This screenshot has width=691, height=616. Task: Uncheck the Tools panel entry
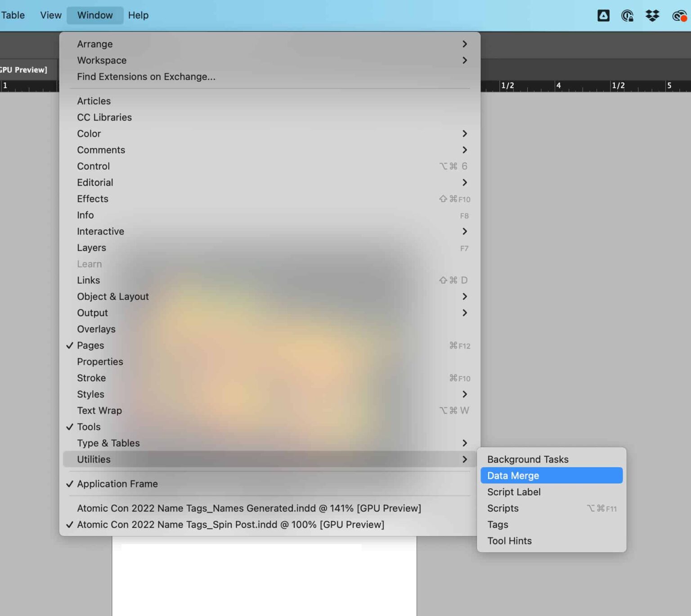tap(89, 427)
